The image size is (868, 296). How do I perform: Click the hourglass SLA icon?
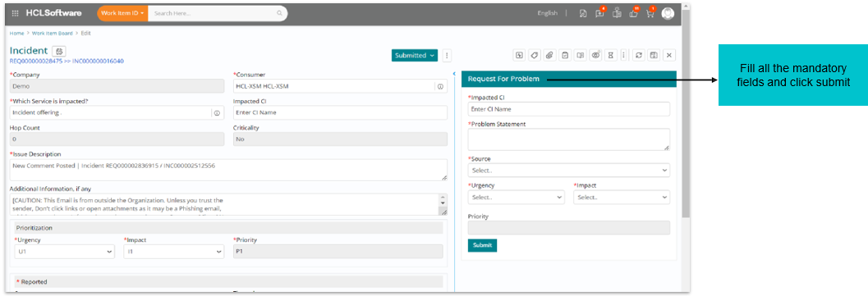coord(611,55)
